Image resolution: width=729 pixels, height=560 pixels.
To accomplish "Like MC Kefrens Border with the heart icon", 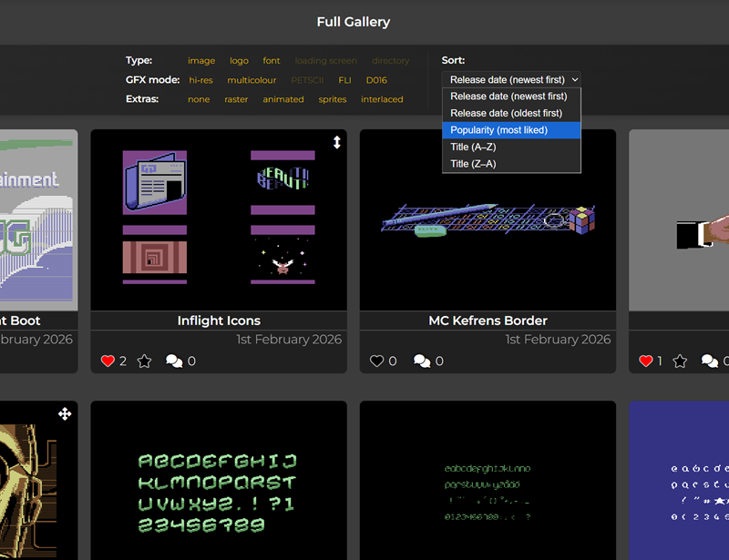I will pos(376,361).
